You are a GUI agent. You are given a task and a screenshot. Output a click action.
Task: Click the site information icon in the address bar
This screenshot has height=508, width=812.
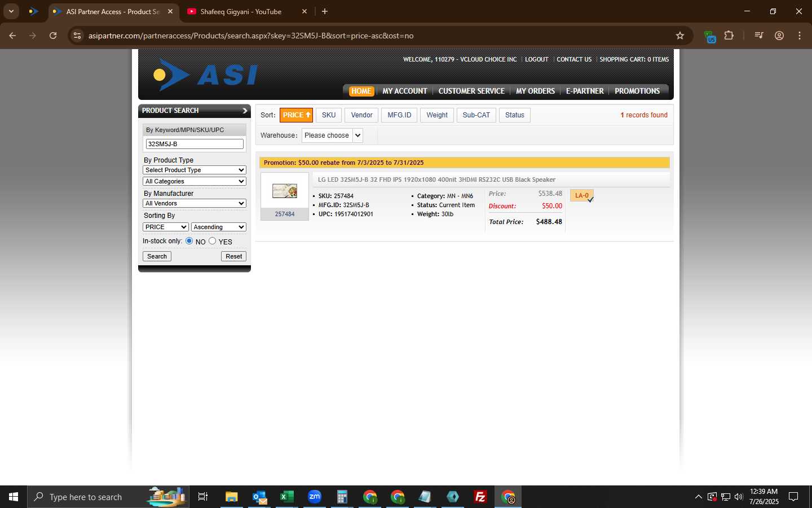[x=77, y=36]
